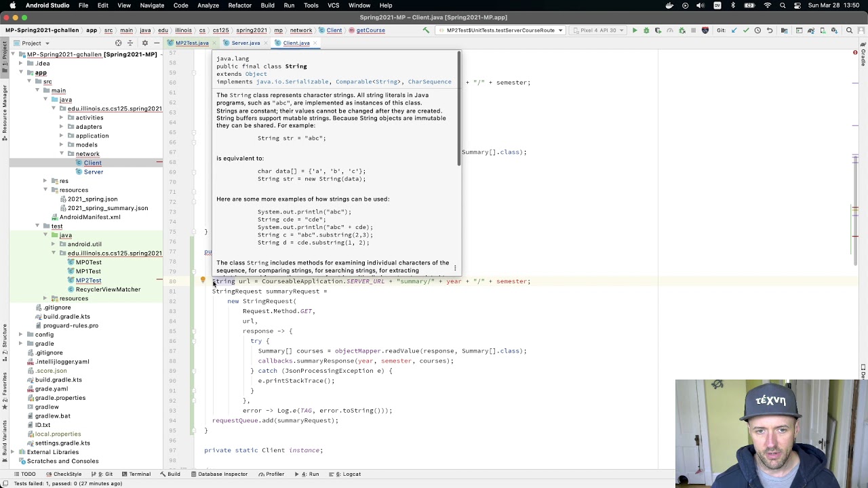Expand the res folder

coord(45,181)
